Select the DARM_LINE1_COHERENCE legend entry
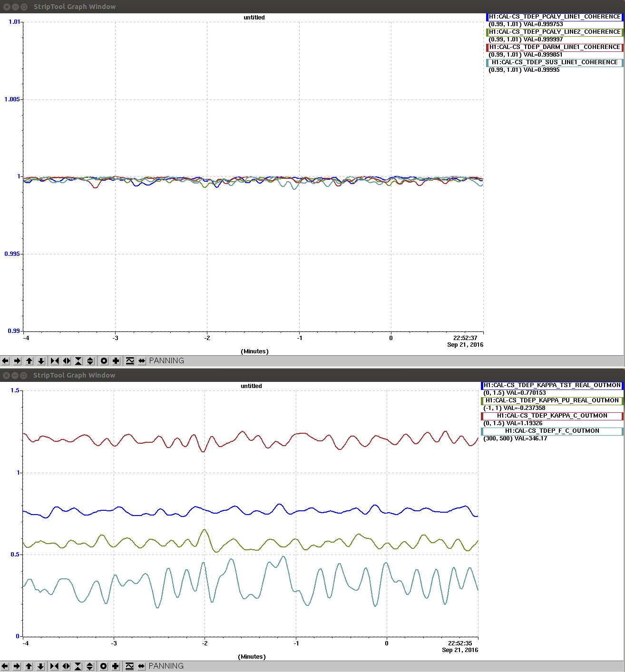 coord(555,47)
